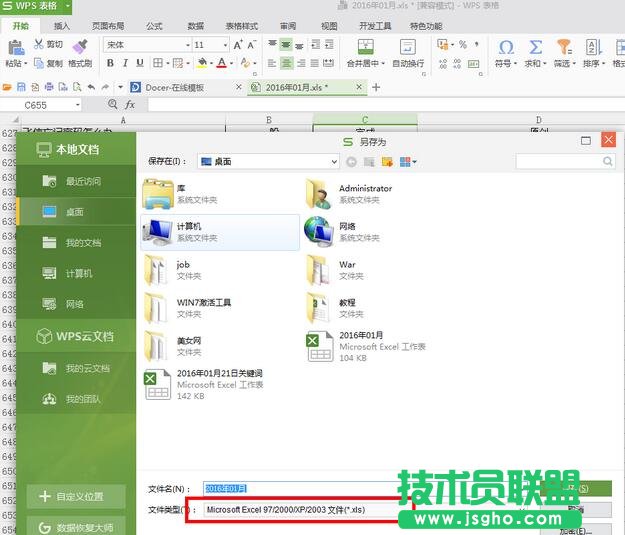Open the Symbol omega icon
The width and height of the screenshot is (625, 535).
tap(506, 47)
